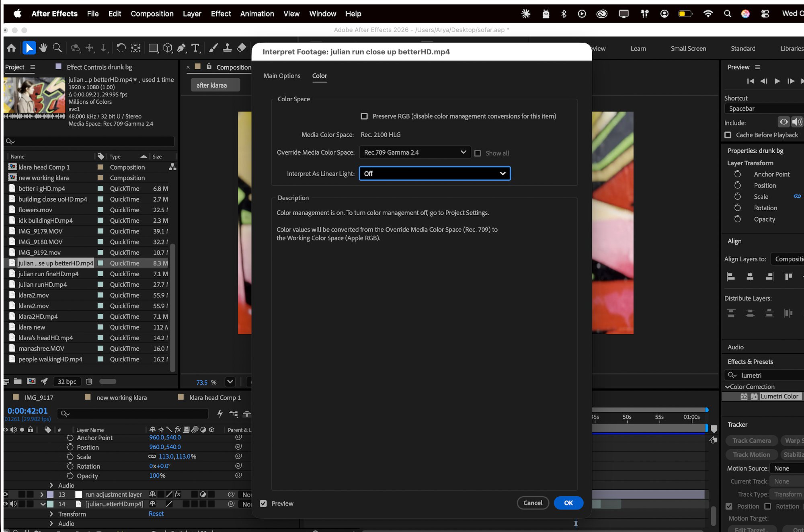Switch to Main Options tab
This screenshot has width=804, height=532.
click(x=282, y=76)
